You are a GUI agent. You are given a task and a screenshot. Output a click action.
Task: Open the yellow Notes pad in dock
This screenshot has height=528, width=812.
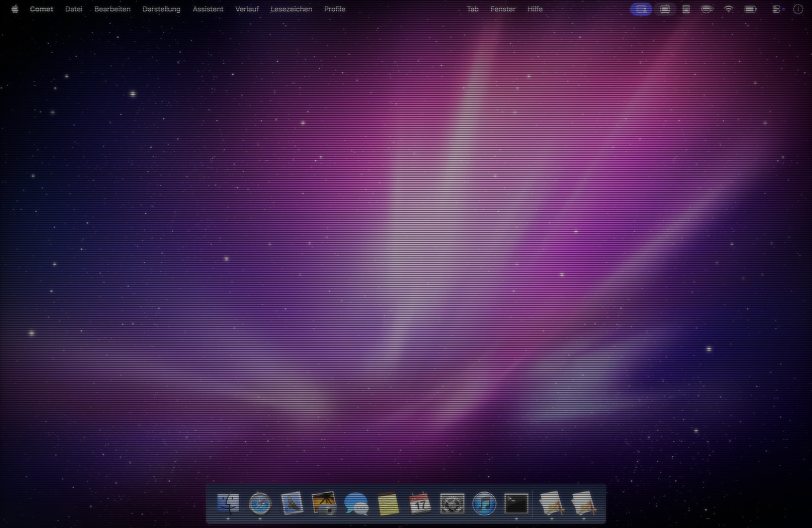point(388,504)
